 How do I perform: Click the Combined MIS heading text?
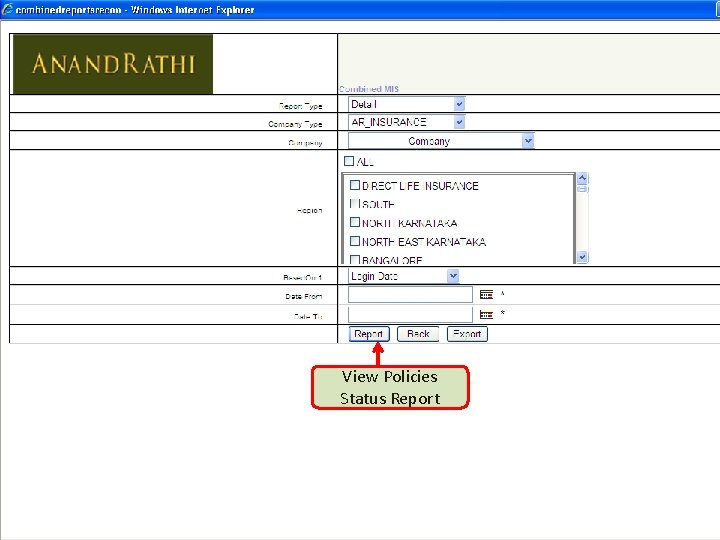pos(369,89)
